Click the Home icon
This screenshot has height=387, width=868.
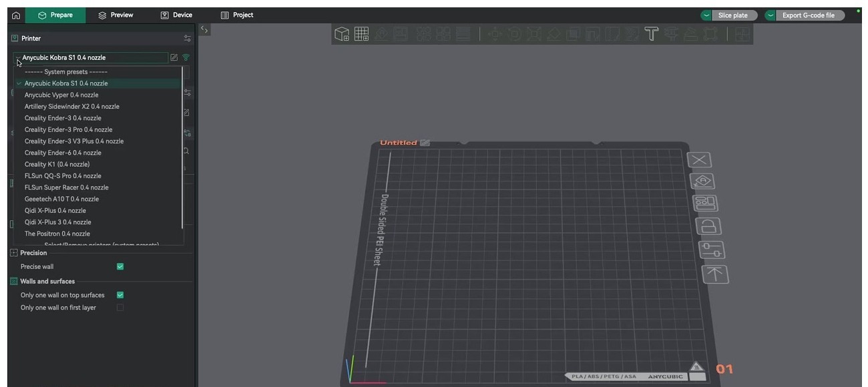tap(16, 15)
